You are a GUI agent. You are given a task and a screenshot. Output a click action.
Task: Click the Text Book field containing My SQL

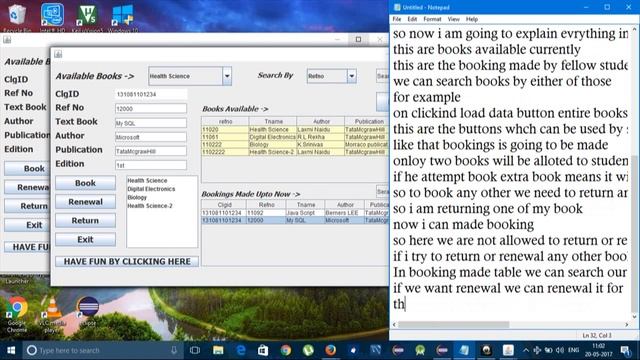pos(151,123)
